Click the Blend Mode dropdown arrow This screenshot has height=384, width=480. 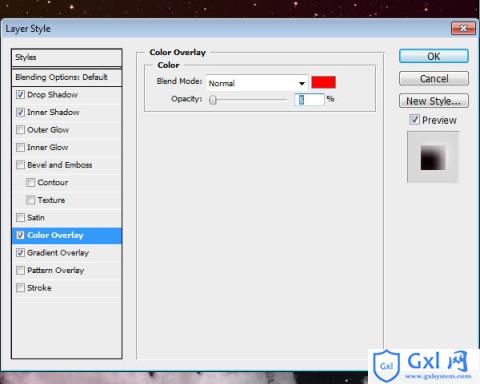click(x=302, y=83)
